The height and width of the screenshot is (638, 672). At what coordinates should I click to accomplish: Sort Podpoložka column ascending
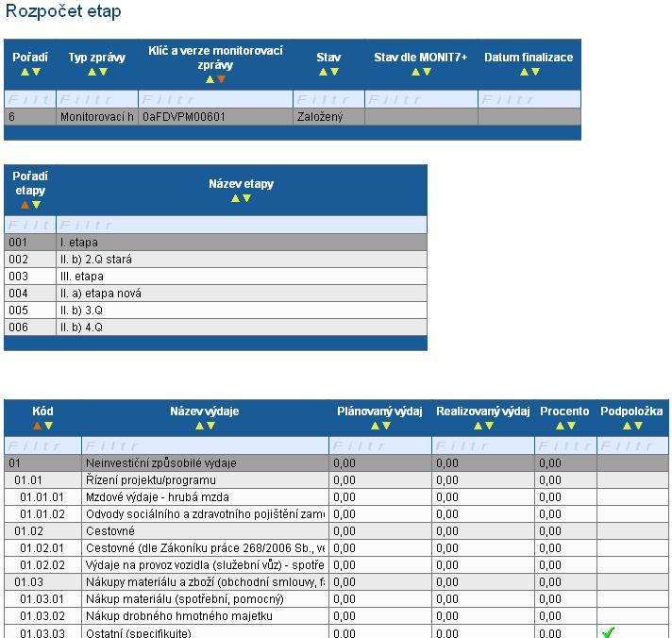pyautogui.click(x=627, y=426)
